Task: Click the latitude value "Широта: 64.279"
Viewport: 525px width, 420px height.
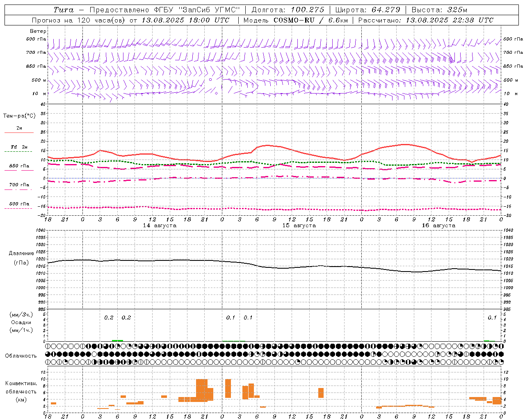Action: tap(367, 10)
